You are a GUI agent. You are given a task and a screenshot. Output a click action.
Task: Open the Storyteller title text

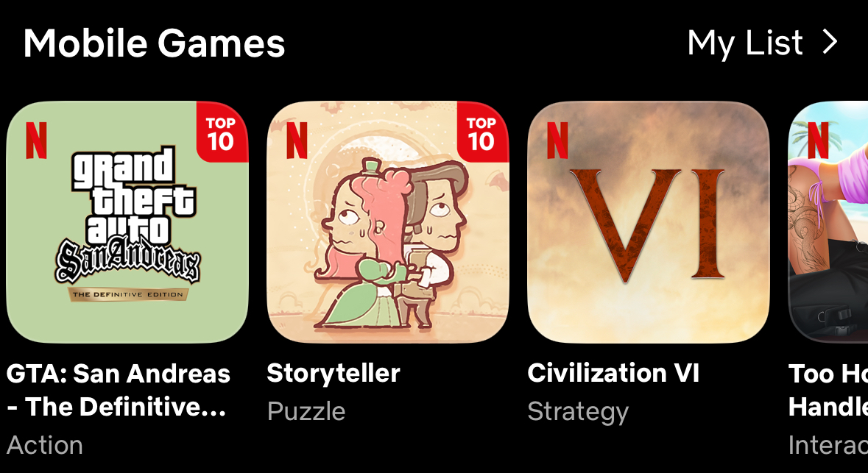334,374
